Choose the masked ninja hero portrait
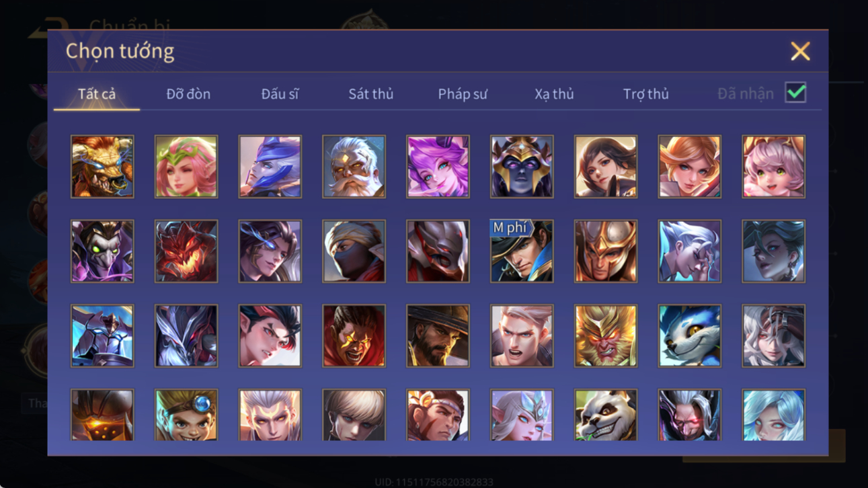The image size is (868, 488). coord(354,251)
